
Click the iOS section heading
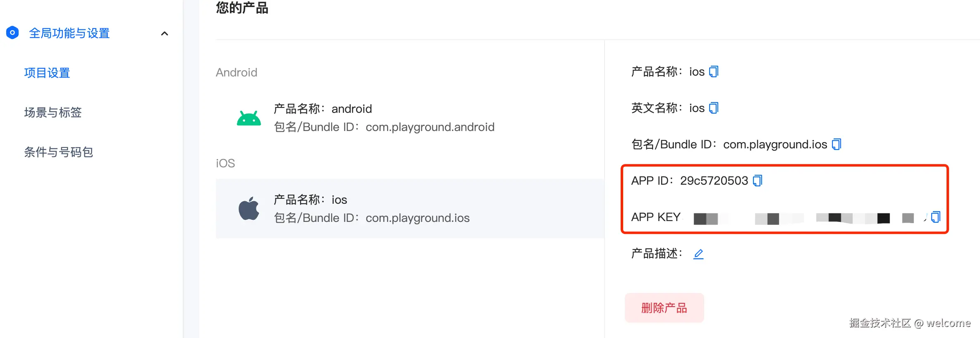[225, 164]
